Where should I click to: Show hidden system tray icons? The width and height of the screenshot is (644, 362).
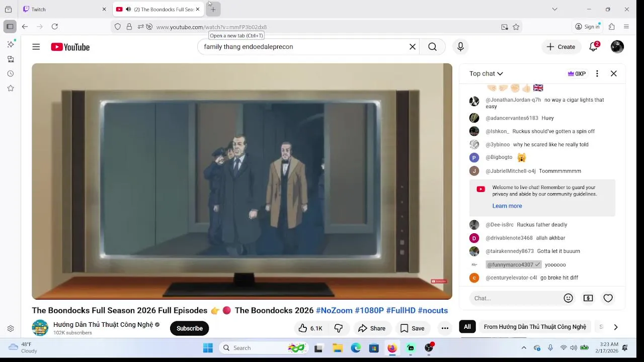[524, 348]
